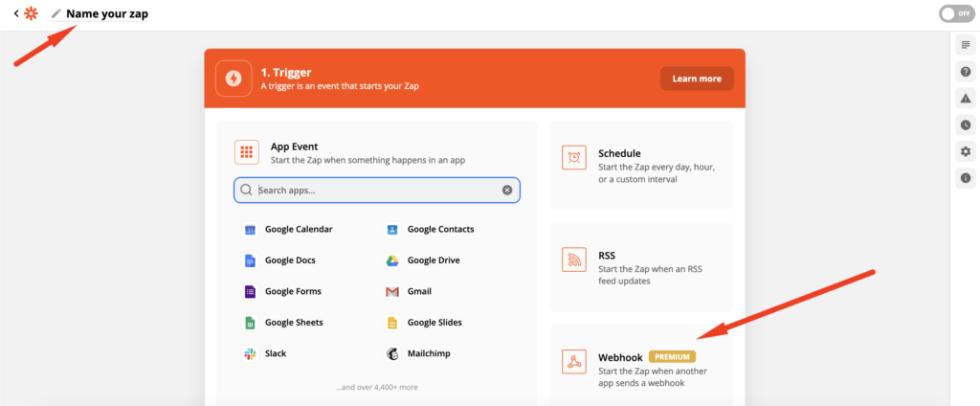Screen dimensions: 980x406
Task: Select the Google Drive icon
Action: pyautogui.click(x=391, y=260)
